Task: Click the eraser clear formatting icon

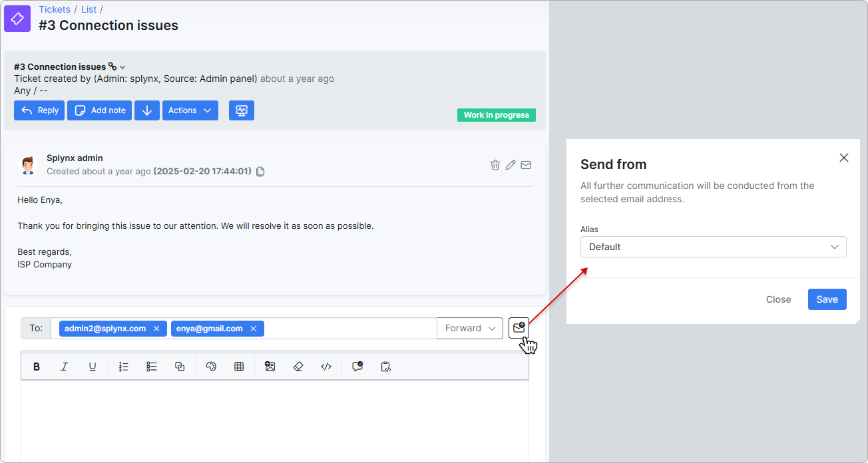Action: [x=298, y=367]
